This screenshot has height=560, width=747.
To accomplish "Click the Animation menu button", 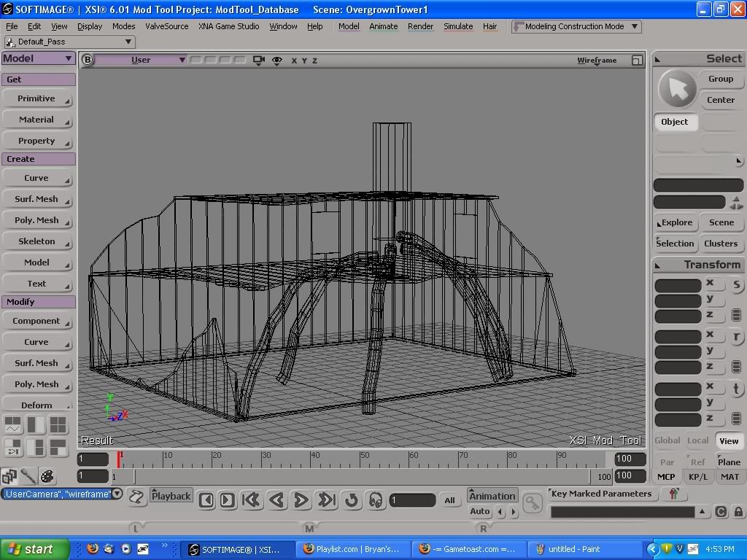I will coord(492,496).
